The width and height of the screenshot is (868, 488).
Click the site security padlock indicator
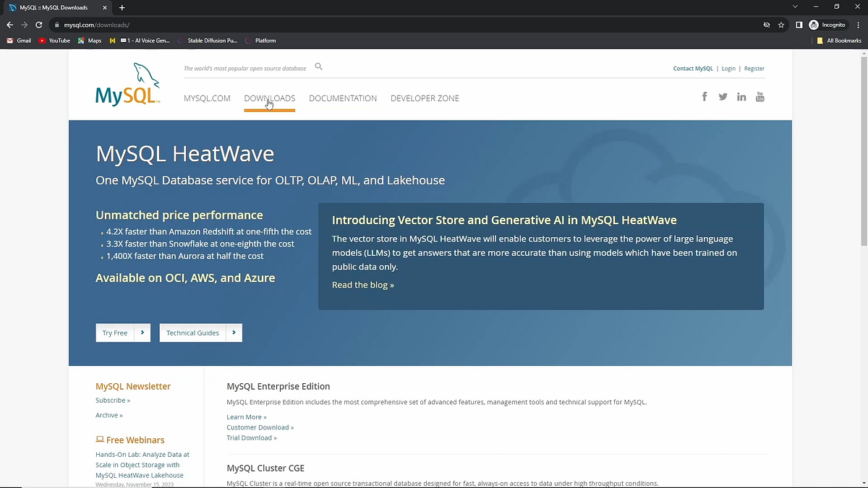pos(56,24)
